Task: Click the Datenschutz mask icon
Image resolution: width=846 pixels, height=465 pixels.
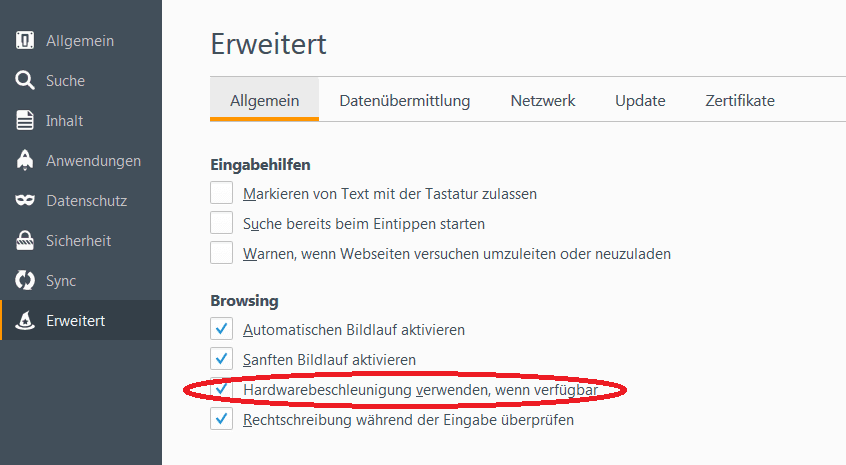Action: click(25, 201)
